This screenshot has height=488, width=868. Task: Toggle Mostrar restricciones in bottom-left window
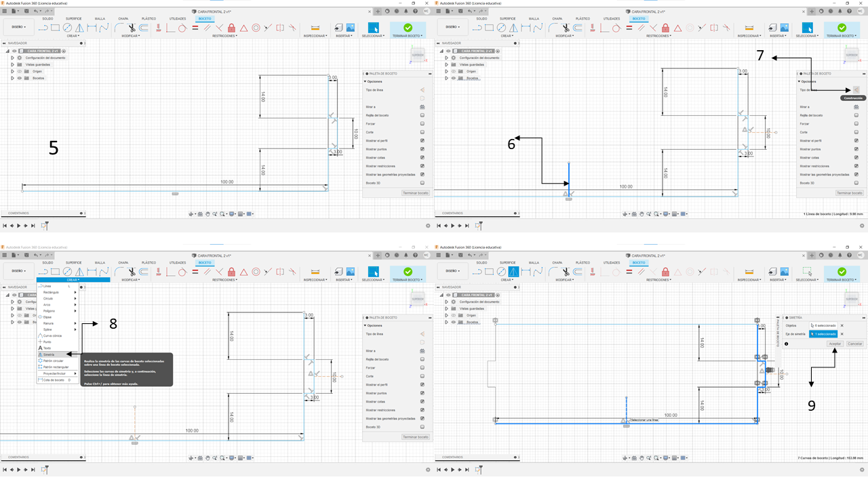[422, 410]
